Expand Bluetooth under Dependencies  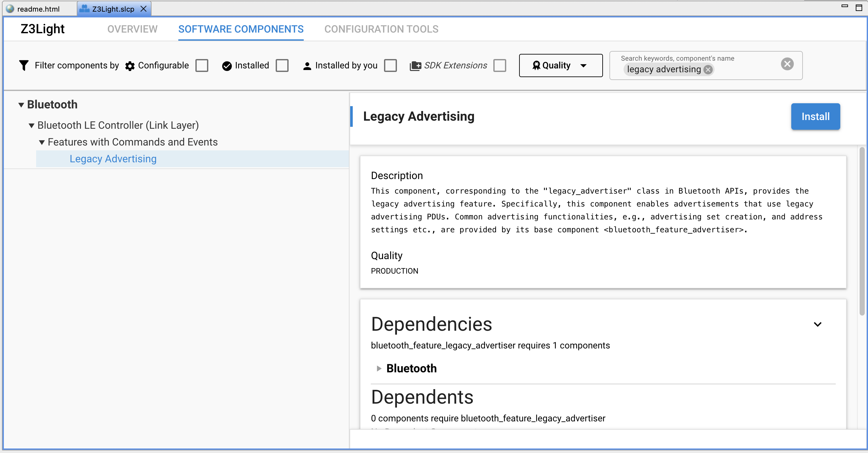click(379, 368)
